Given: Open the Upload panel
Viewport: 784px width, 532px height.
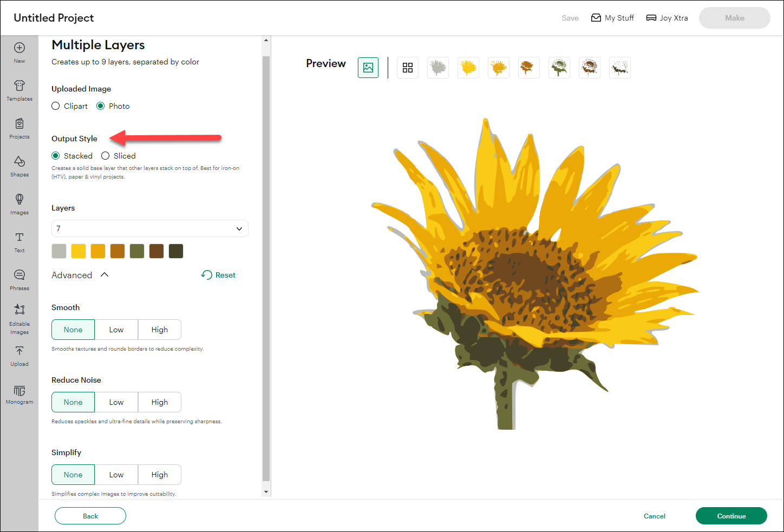Looking at the screenshot, I should (x=19, y=356).
